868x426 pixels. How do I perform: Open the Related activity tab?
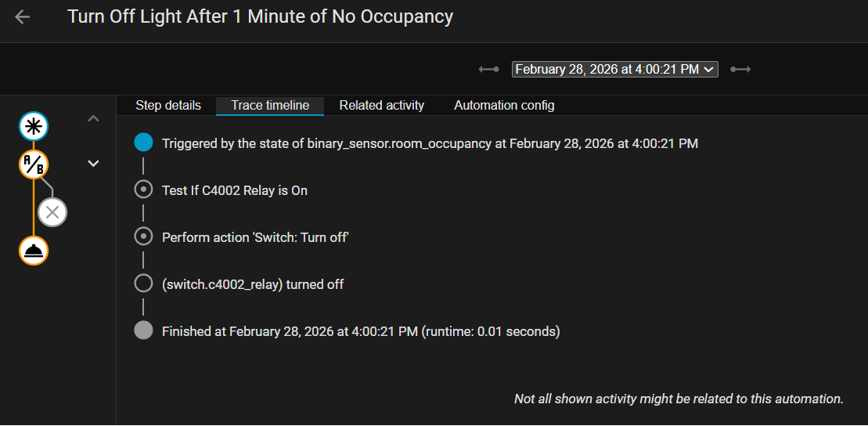point(382,106)
